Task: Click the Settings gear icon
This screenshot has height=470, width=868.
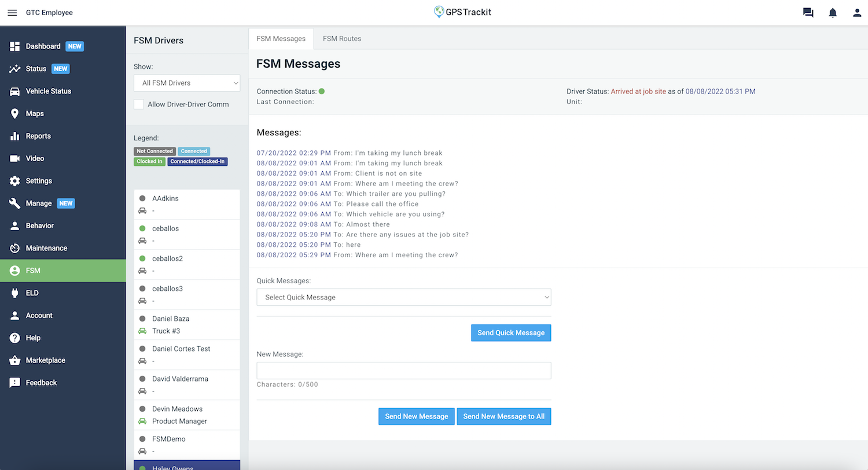Action: [15, 181]
